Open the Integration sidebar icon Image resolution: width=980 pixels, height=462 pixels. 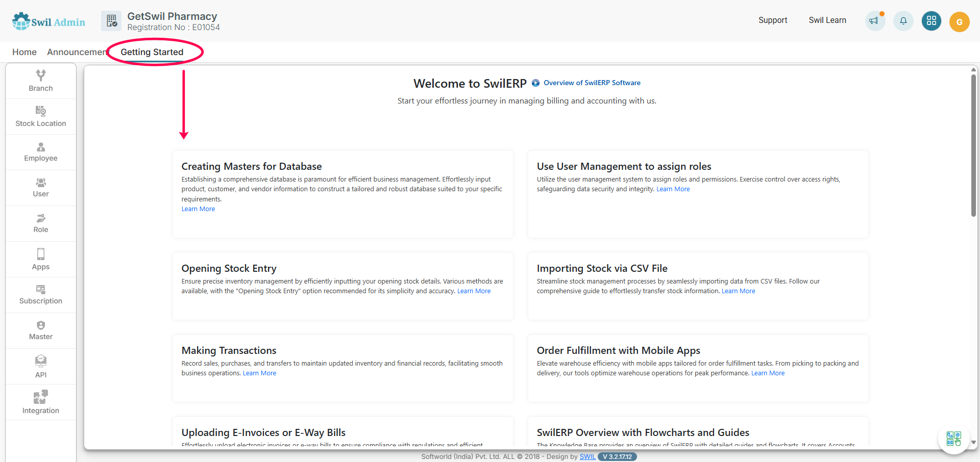(41, 397)
